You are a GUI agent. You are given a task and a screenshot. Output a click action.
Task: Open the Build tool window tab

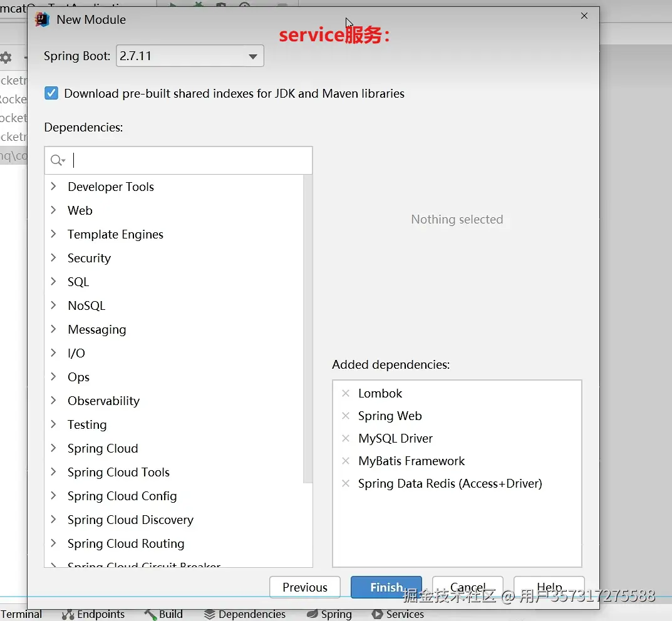coord(163,614)
